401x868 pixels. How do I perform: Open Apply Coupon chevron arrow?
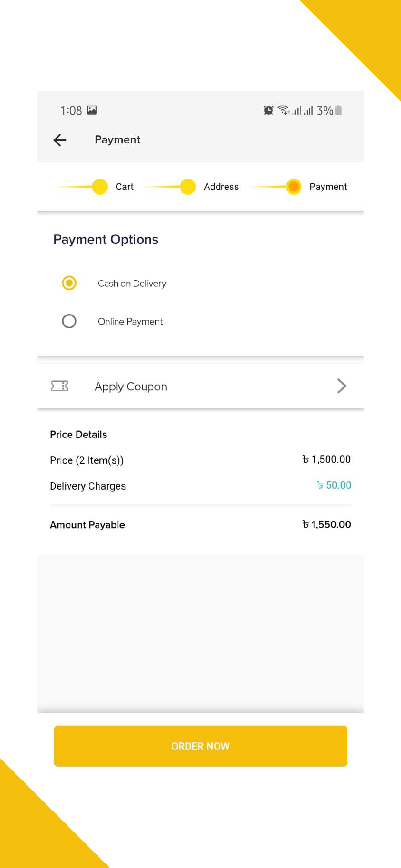[x=341, y=386]
